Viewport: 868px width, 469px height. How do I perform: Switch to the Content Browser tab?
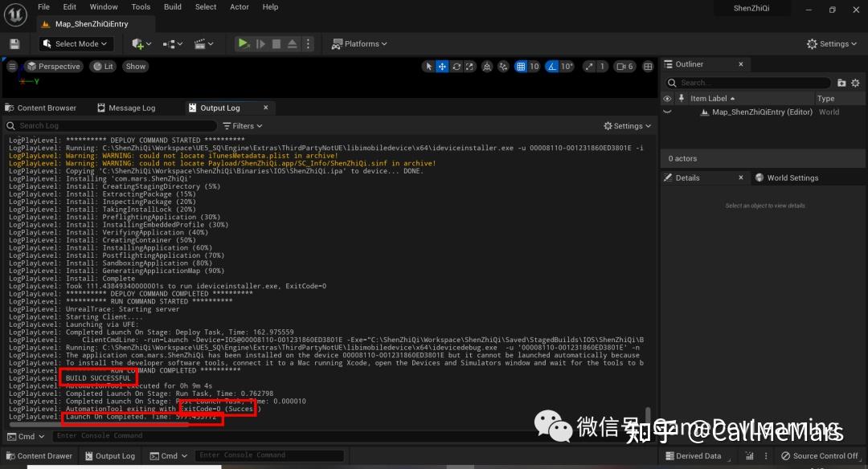(x=40, y=108)
